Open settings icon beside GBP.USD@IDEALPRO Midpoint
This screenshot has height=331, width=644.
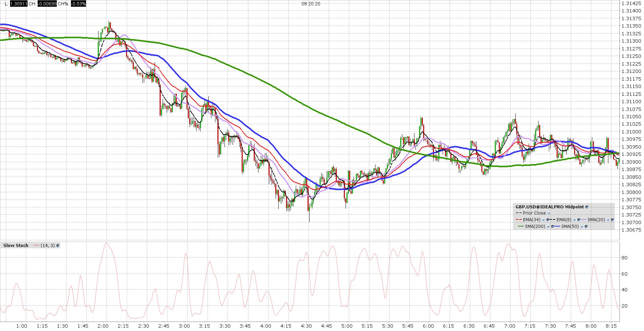pyautogui.click(x=587, y=207)
